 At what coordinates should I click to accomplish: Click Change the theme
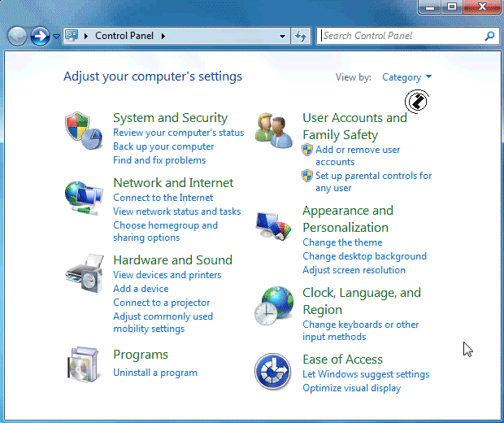(342, 242)
